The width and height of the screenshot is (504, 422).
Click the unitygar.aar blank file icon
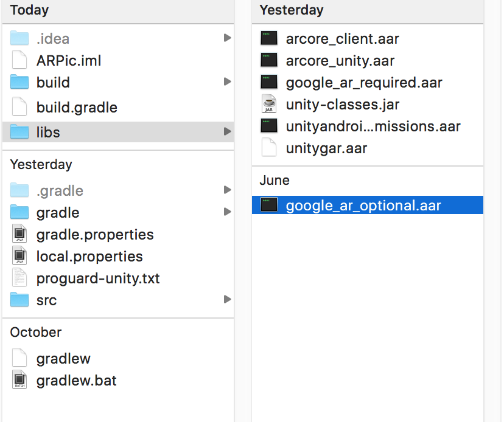click(x=268, y=148)
